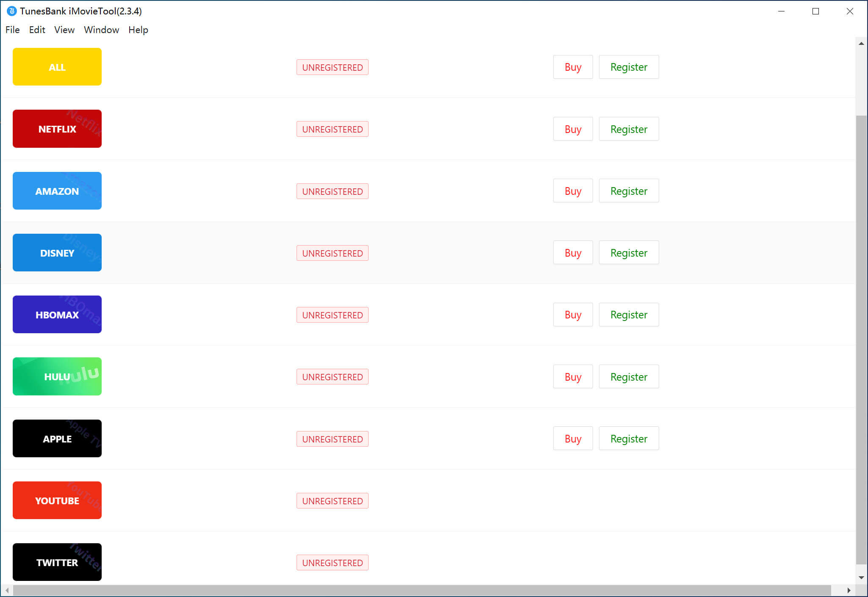
Task: Register the APPLE license
Action: click(x=629, y=439)
